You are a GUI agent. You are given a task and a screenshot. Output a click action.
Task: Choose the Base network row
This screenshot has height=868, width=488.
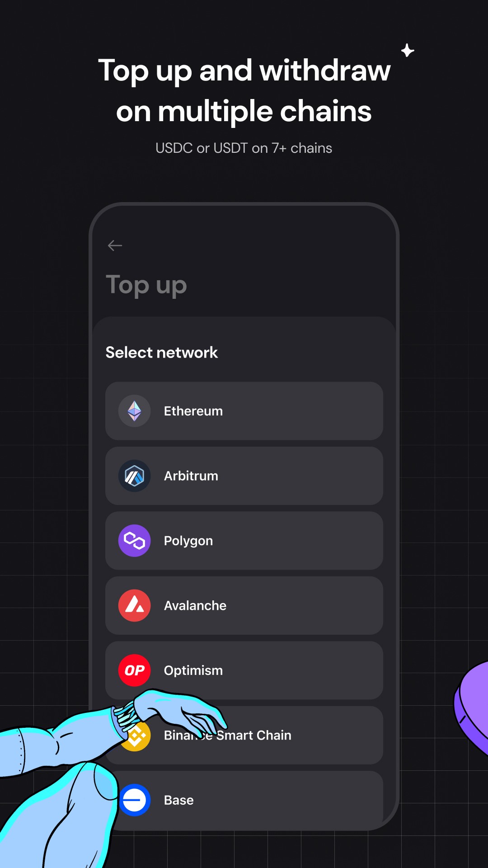(x=244, y=800)
